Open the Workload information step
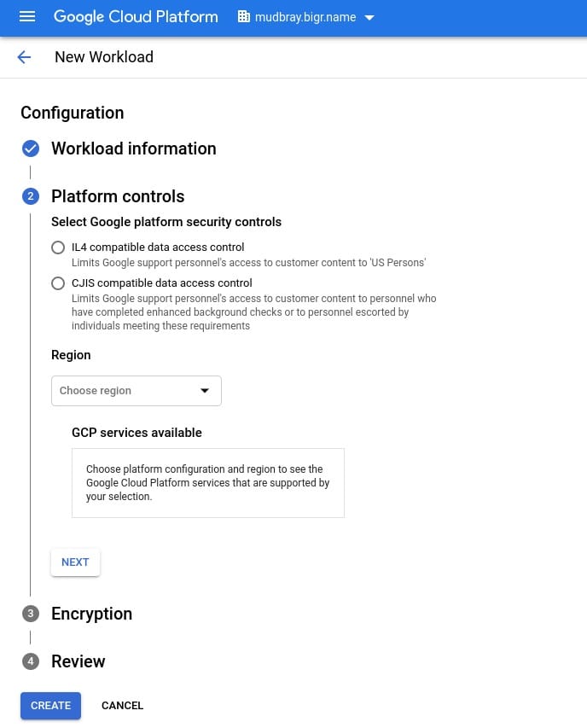This screenshot has width=587, height=728. tap(134, 149)
